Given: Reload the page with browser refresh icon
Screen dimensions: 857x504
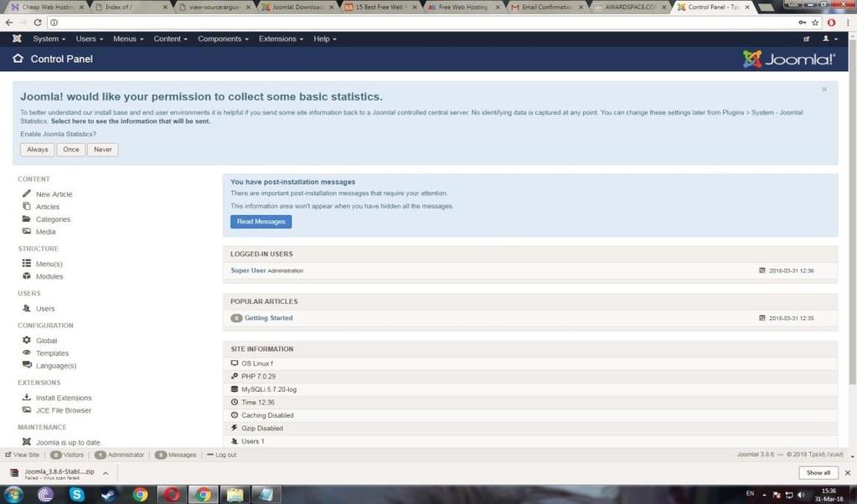Looking at the screenshot, I should pyautogui.click(x=37, y=23).
